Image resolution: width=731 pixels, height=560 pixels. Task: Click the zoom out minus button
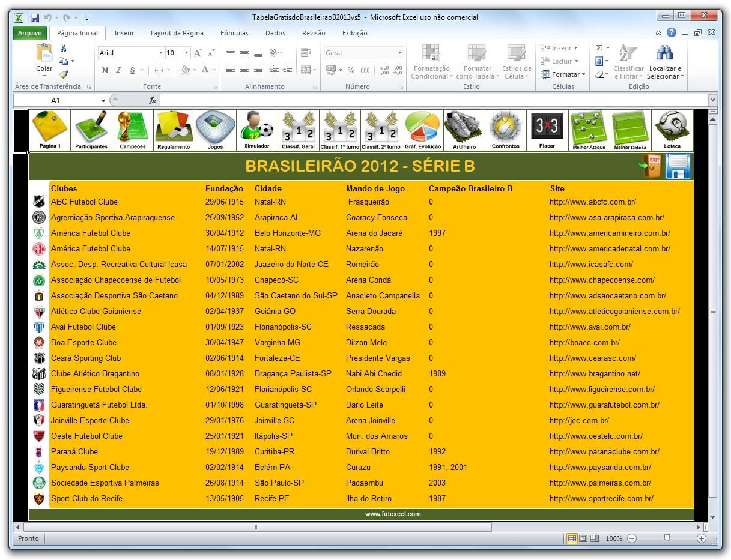632,538
